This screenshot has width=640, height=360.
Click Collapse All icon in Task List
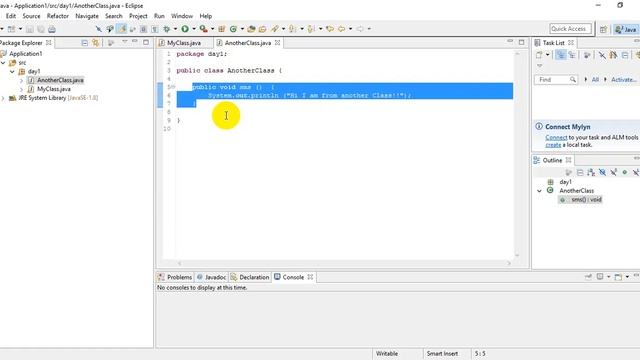pyautogui.click(x=625, y=55)
